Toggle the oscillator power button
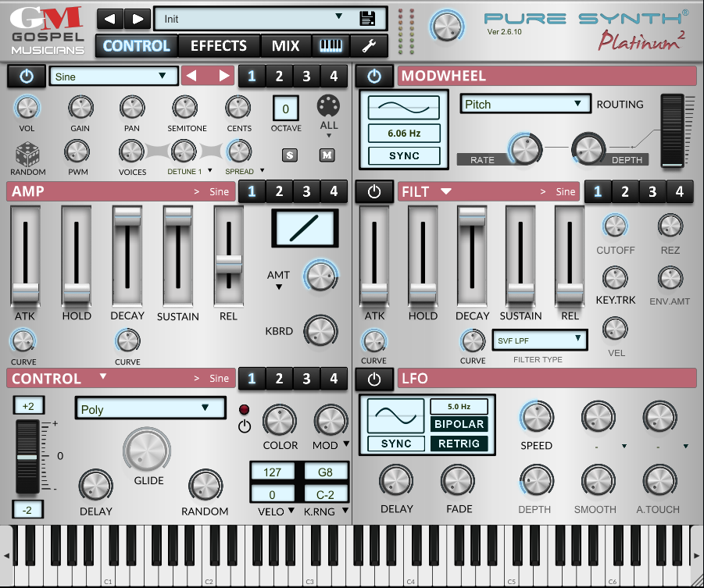The height and width of the screenshot is (588, 704). 27,77
